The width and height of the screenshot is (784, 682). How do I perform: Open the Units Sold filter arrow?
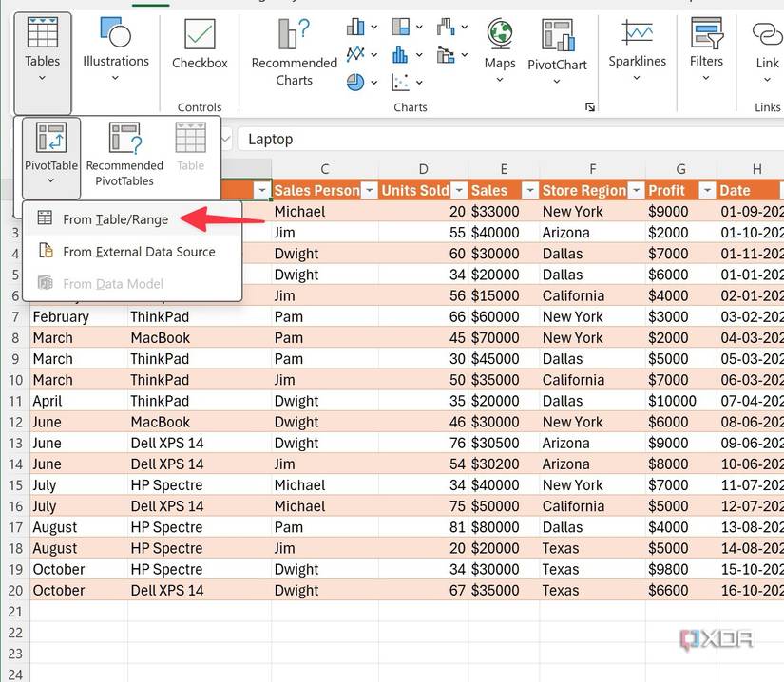[459, 190]
